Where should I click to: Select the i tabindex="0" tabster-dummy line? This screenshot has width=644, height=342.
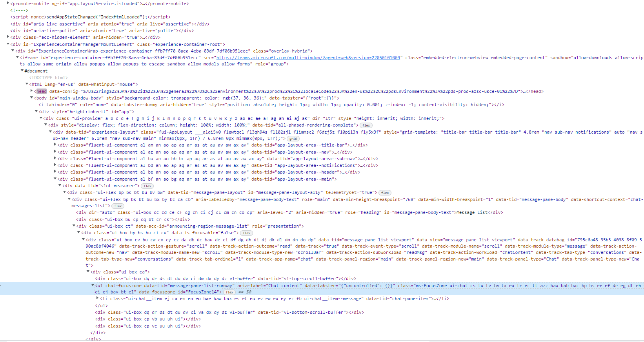tap(271, 105)
